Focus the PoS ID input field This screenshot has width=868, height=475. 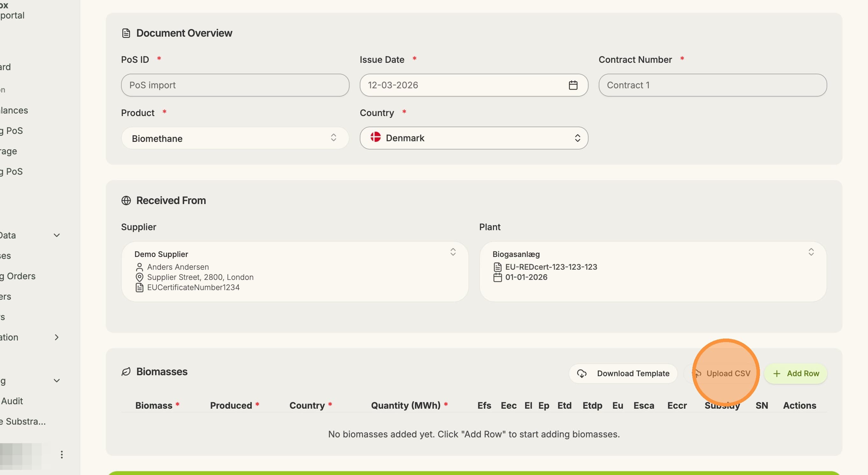click(235, 85)
